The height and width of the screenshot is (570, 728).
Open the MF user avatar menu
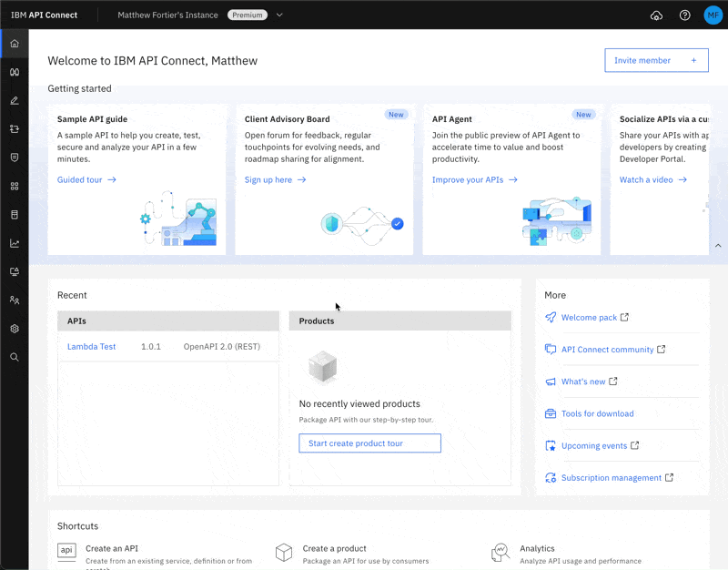point(713,15)
